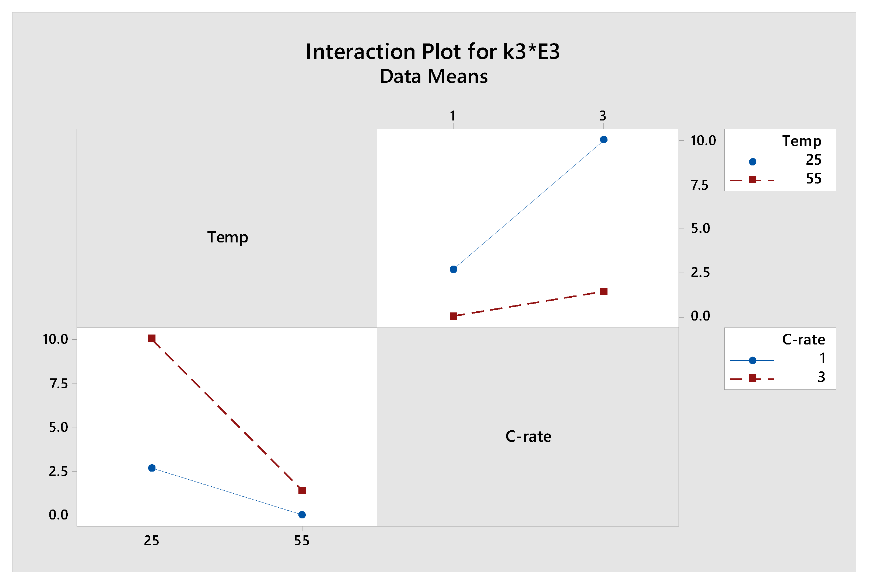Click the red square point at C-rate 1 in the upper-right panel
The image size is (872, 588).
tap(453, 316)
